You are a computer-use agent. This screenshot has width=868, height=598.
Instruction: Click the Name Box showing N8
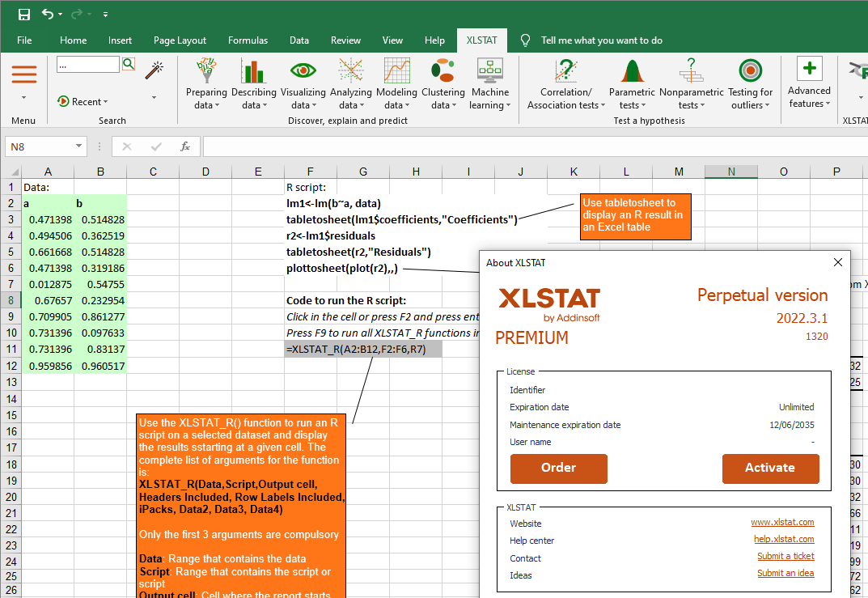(x=40, y=146)
